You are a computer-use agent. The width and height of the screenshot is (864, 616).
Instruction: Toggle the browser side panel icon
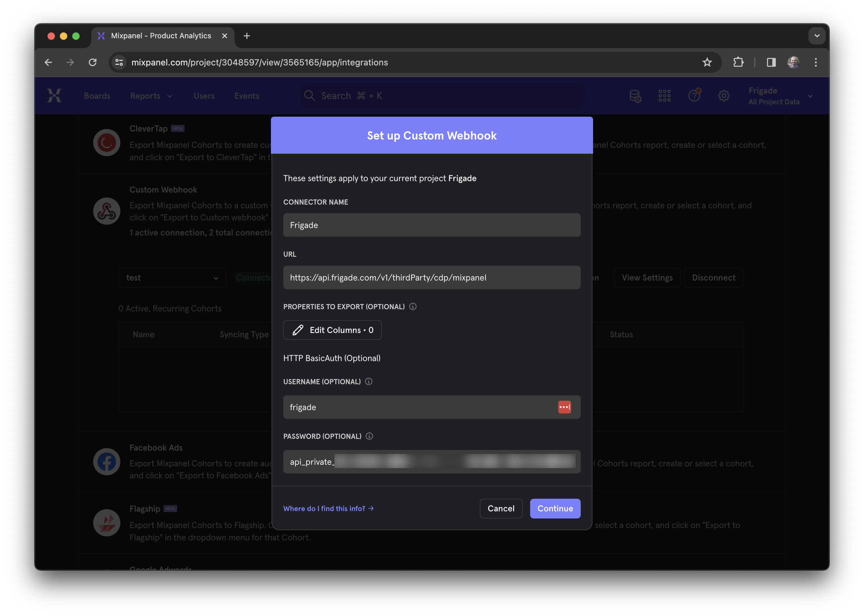tap(771, 62)
